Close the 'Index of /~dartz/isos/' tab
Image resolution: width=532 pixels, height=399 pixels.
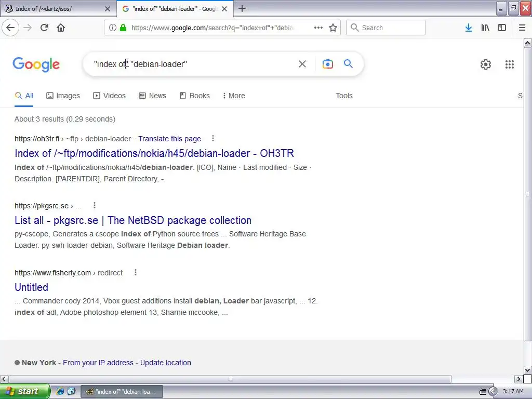coord(108,9)
